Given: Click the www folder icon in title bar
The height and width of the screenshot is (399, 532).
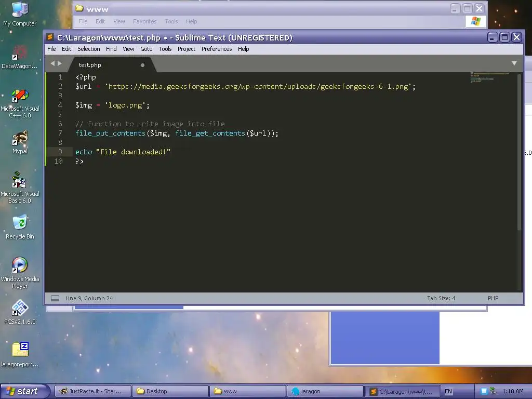Looking at the screenshot, I should (x=79, y=8).
